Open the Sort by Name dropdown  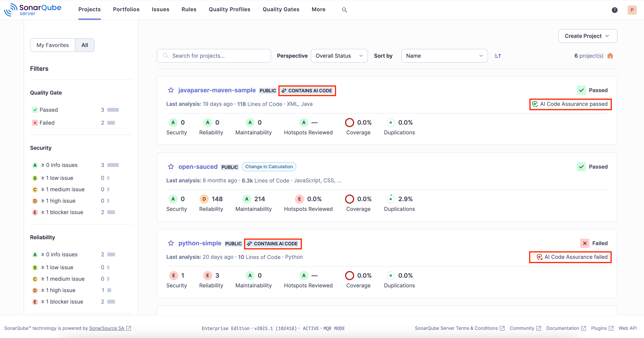[444, 56]
